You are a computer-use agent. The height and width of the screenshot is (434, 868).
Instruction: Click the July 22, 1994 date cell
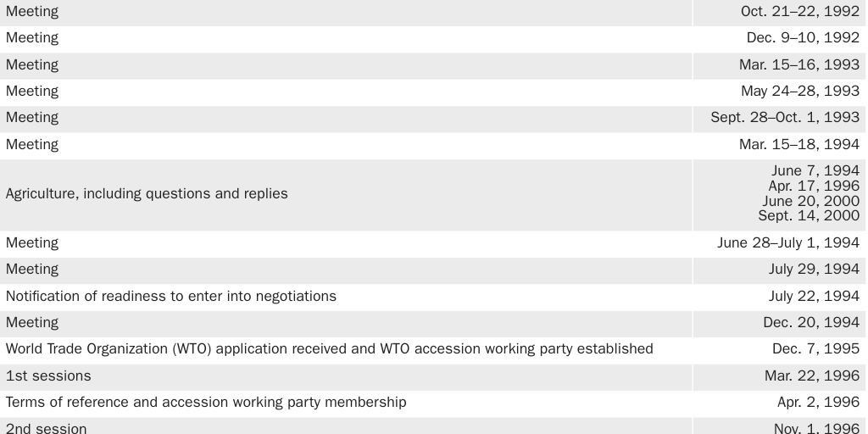(814, 296)
